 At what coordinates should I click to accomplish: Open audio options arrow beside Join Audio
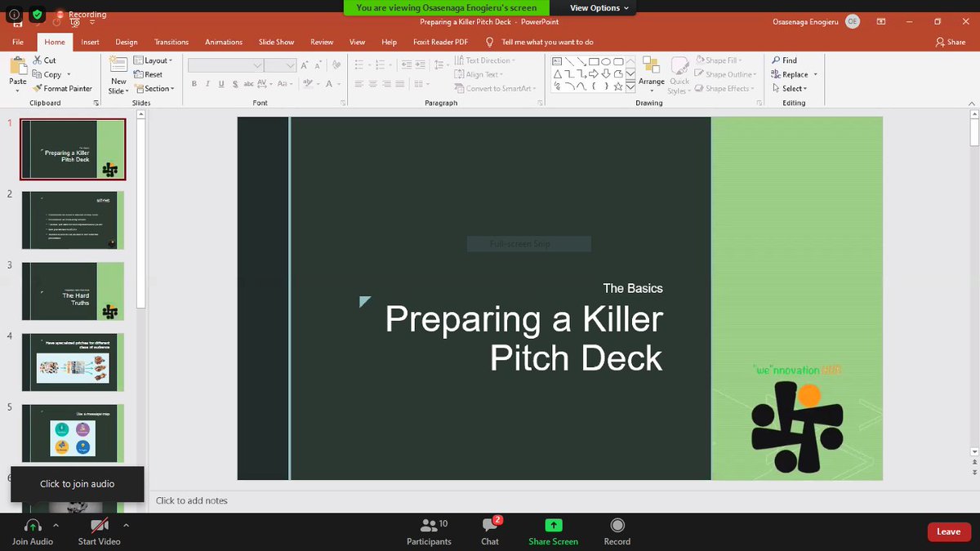(x=56, y=526)
